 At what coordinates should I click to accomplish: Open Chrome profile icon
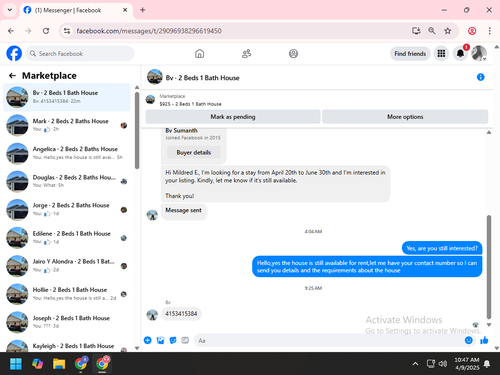click(472, 31)
